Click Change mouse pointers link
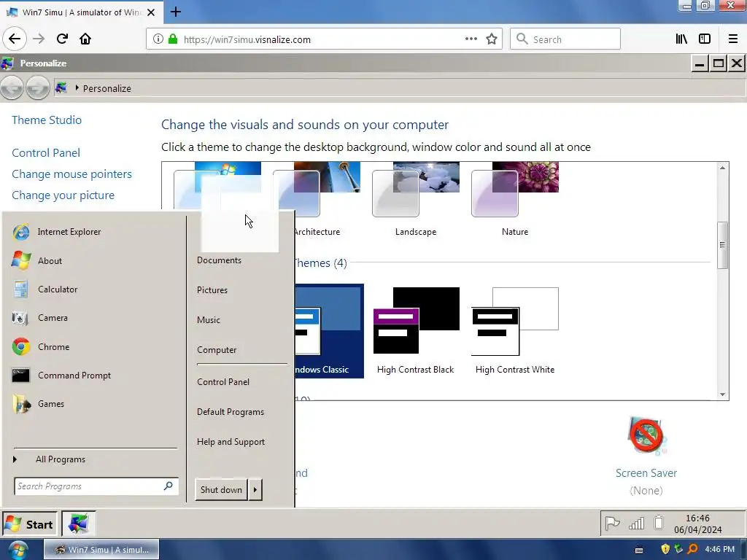This screenshot has width=747, height=560. pos(72,174)
